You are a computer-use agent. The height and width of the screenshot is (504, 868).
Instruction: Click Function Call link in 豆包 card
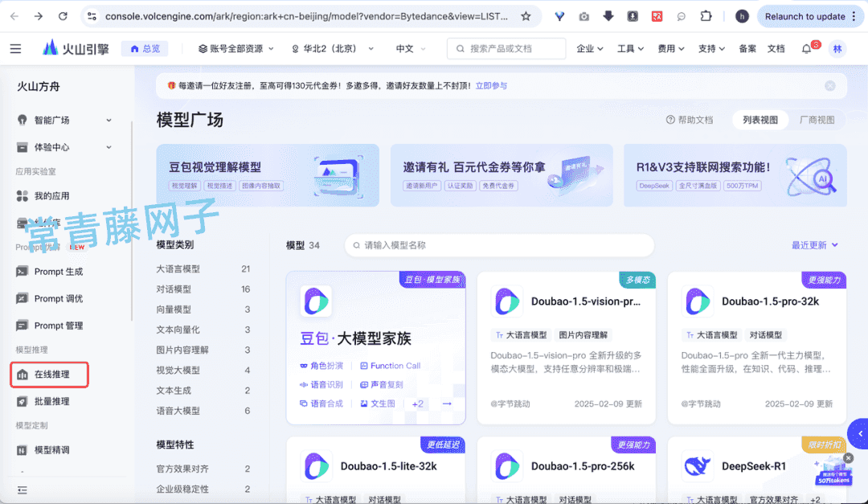(390, 366)
